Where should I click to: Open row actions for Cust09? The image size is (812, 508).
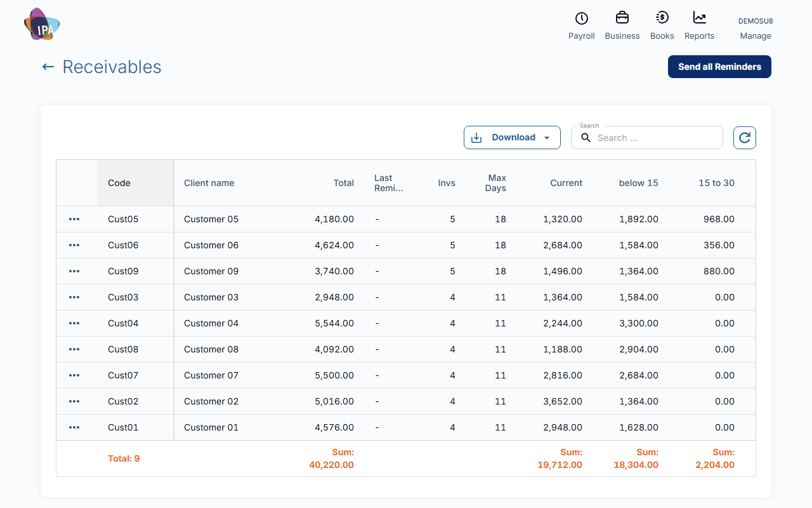click(x=74, y=271)
